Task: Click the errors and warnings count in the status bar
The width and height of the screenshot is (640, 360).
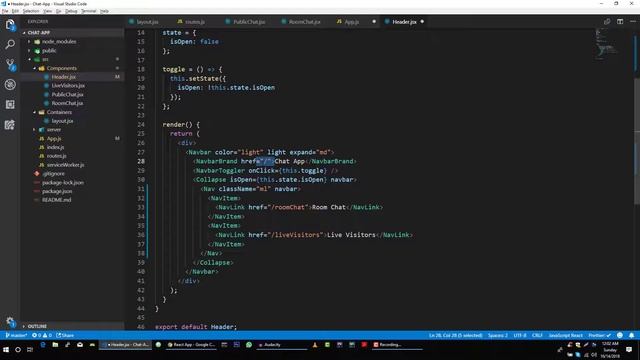Action: [x=42, y=335]
